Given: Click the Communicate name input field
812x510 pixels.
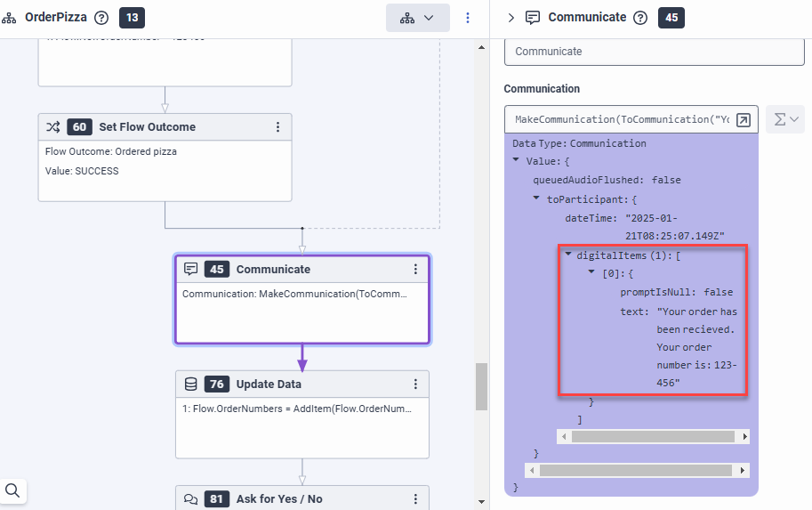Looking at the screenshot, I should (x=654, y=52).
